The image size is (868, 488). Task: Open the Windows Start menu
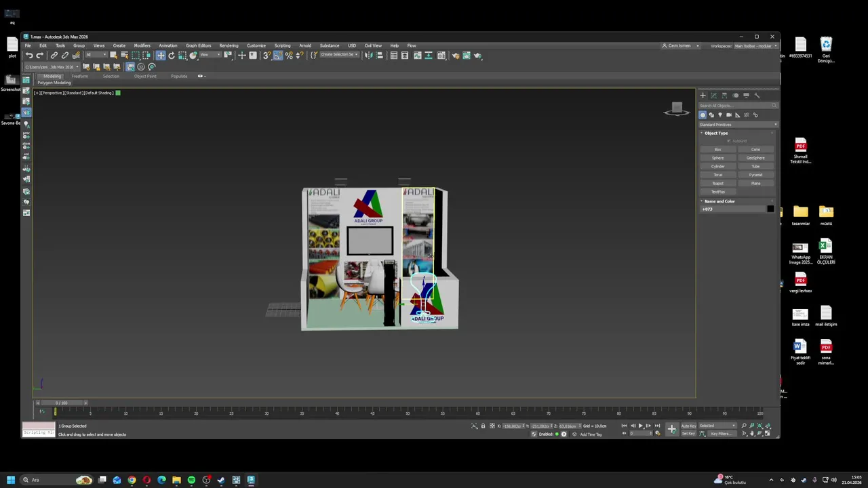point(10,480)
